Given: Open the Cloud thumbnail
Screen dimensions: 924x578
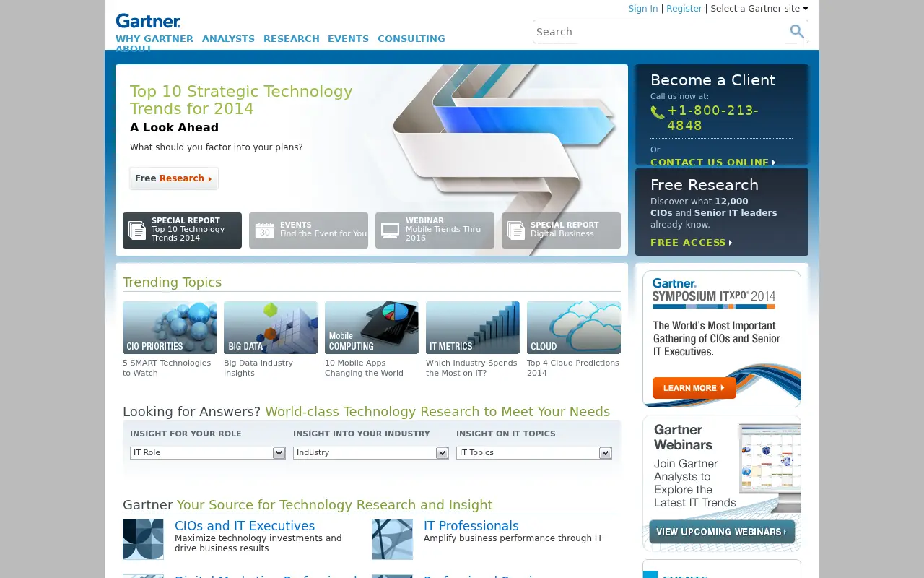Looking at the screenshot, I should 574,327.
